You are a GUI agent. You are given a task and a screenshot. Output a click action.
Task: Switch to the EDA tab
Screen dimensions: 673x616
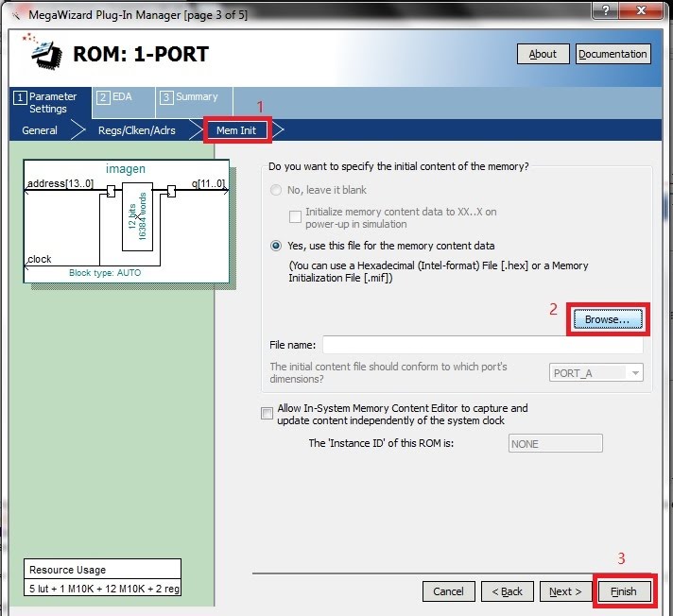pos(124,103)
